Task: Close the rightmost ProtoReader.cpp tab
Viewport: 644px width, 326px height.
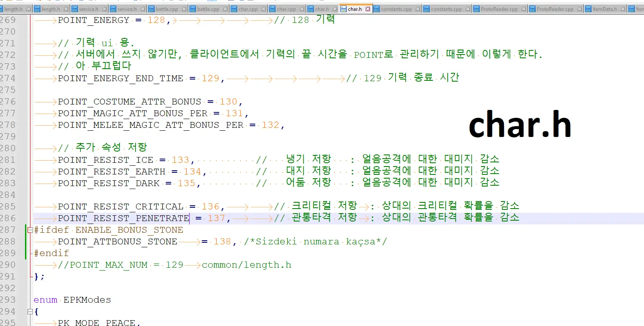Action: [580, 9]
